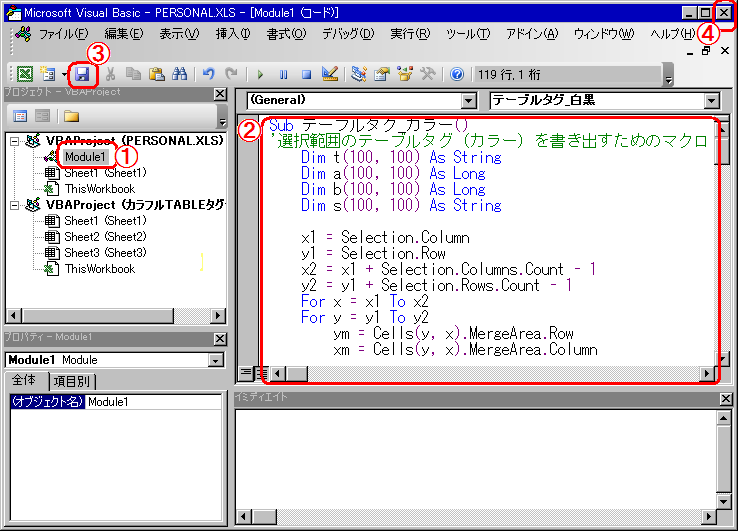Switch to the 項目別 tab in Properties
The height and width of the screenshot is (531, 738).
72,381
